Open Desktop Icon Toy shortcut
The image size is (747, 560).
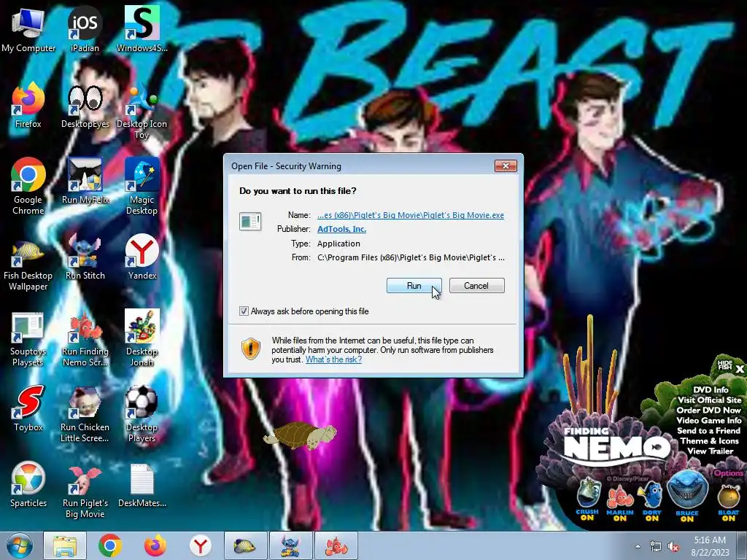pyautogui.click(x=142, y=111)
